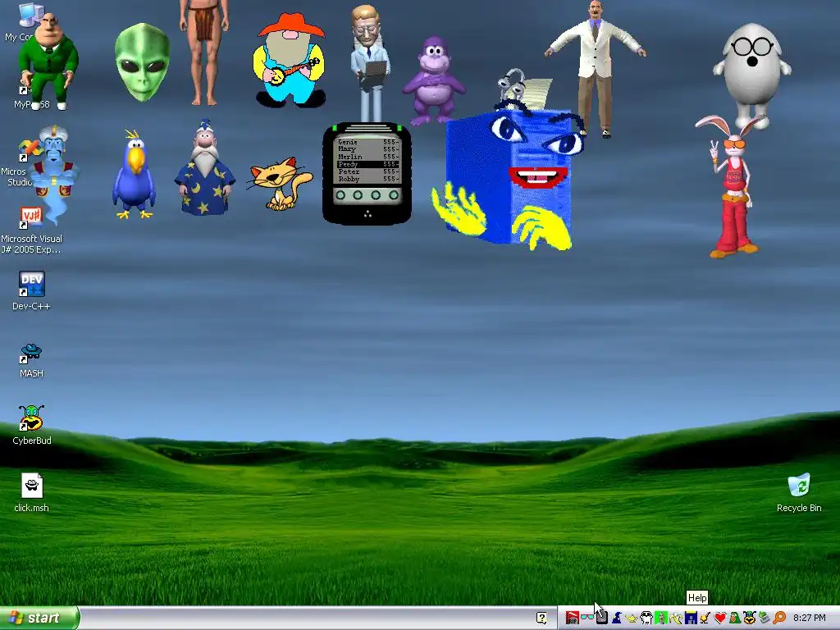Click the orange cat character
The height and width of the screenshot is (630, 840).
click(x=281, y=183)
